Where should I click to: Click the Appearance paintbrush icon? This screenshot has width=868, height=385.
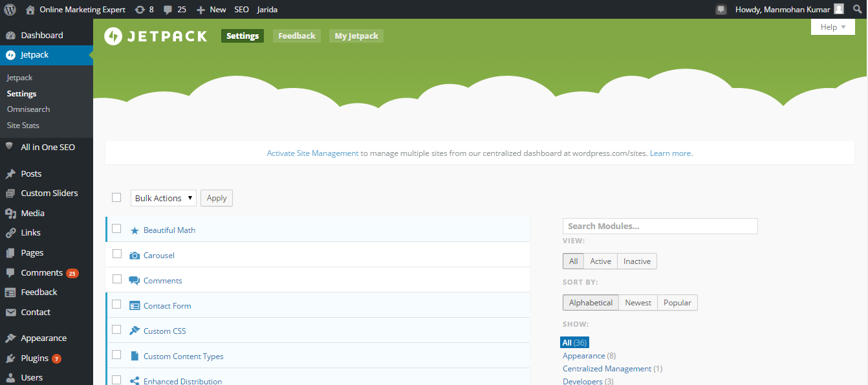click(x=10, y=338)
